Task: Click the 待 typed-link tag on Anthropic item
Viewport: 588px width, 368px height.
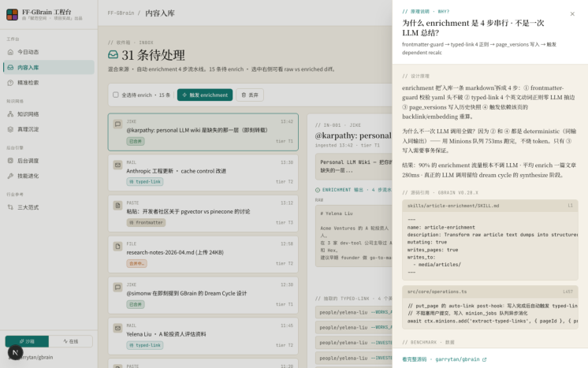Action: (145, 182)
